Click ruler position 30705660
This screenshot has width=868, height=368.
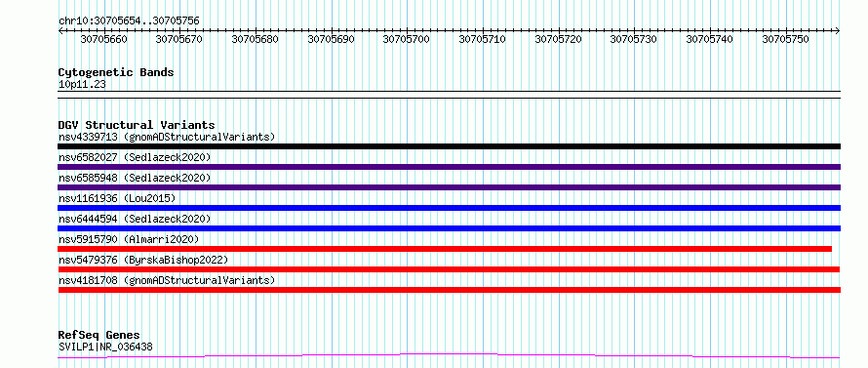tap(103, 39)
